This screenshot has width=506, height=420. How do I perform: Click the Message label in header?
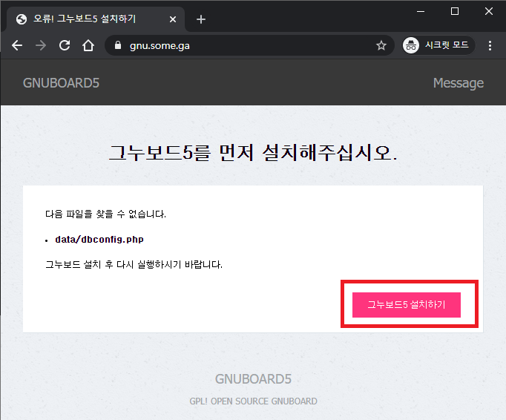(x=458, y=83)
